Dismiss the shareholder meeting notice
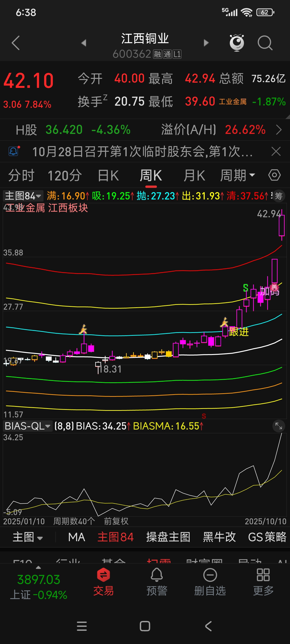The height and width of the screenshot is (644, 290). (x=276, y=151)
